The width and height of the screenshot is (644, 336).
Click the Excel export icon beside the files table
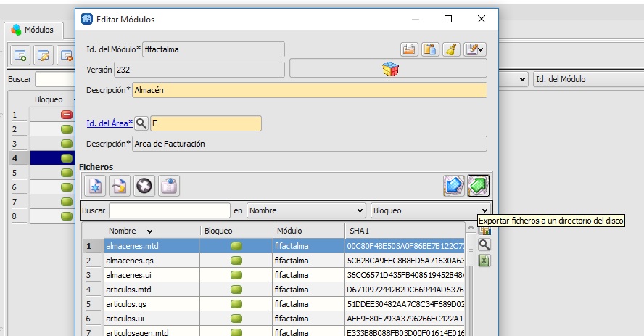point(484,261)
